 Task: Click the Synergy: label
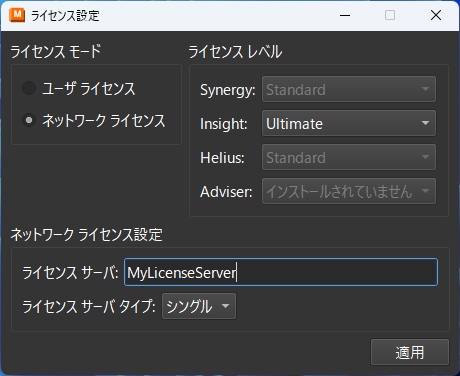click(x=228, y=90)
